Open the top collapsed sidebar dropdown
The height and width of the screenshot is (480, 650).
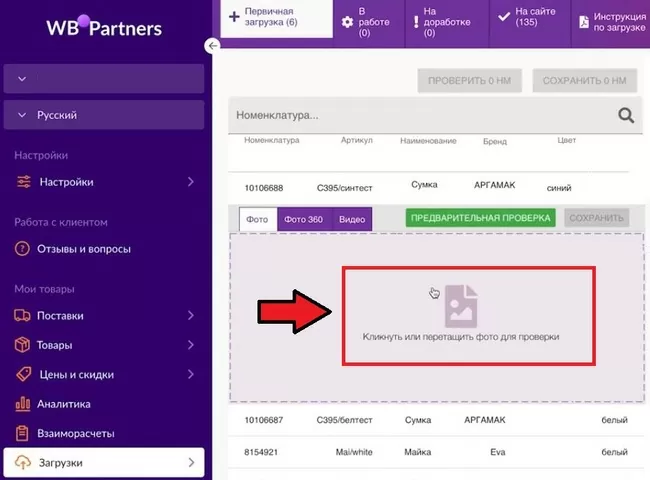click(x=105, y=78)
